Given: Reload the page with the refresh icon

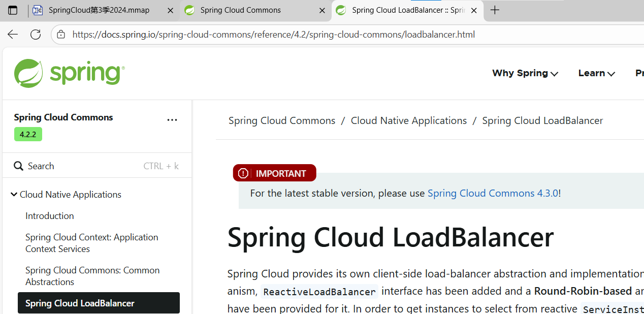Looking at the screenshot, I should (36, 35).
